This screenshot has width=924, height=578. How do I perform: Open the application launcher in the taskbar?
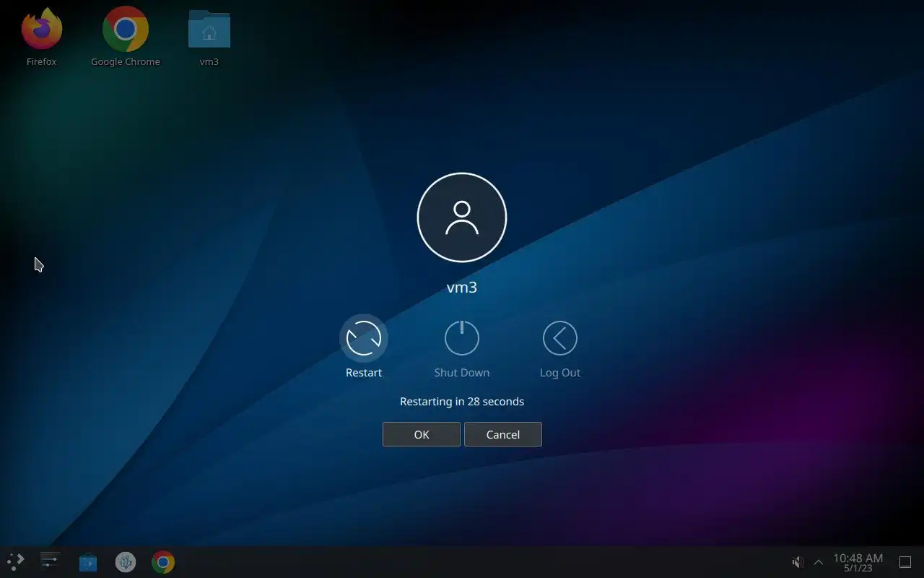[x=16, y=561]
